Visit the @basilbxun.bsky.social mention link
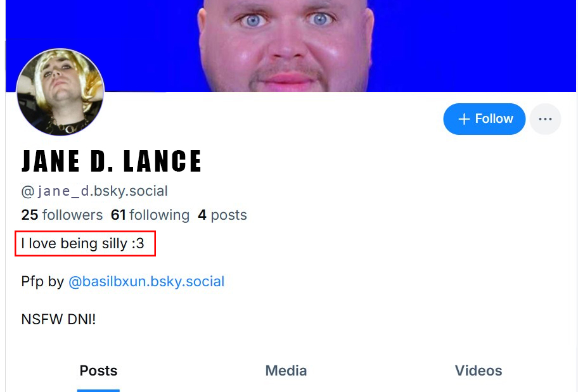Screen dimensions: 578x392 point(146,281)
